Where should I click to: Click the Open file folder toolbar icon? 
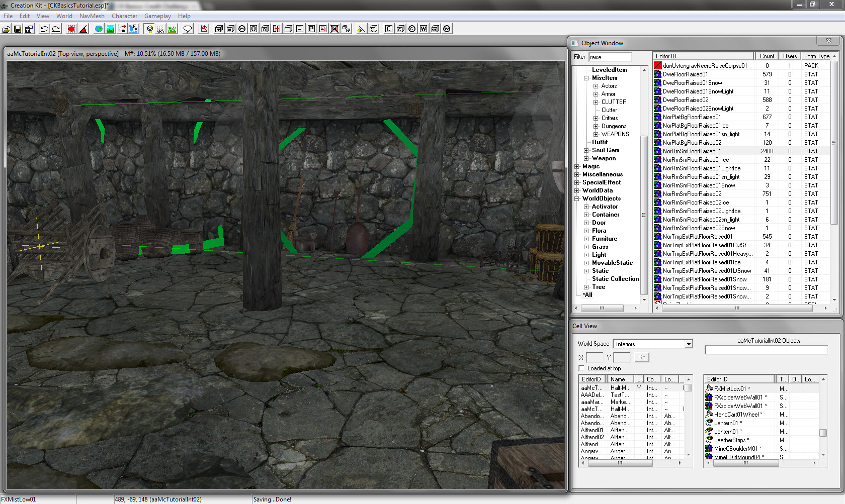[x=6, y=29]
